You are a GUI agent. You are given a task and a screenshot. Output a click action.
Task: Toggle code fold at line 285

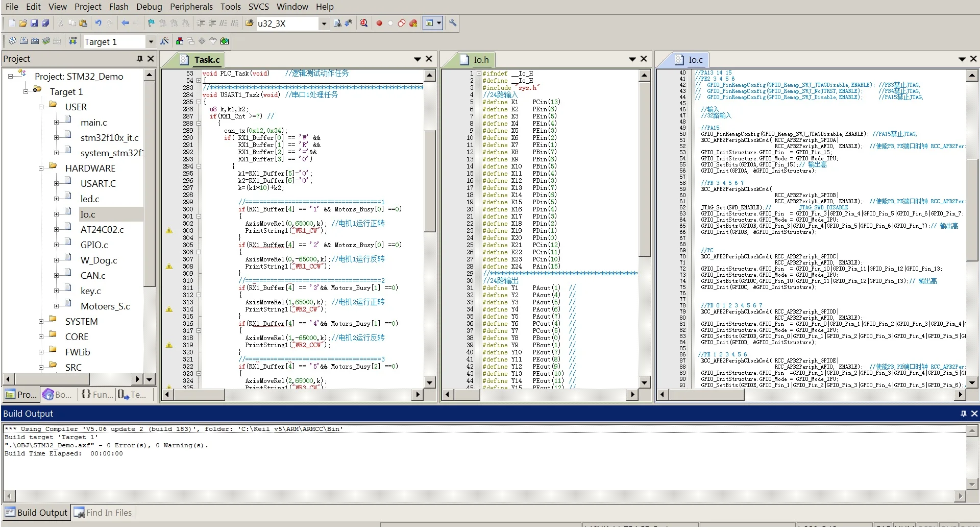[x=199, y=102]
